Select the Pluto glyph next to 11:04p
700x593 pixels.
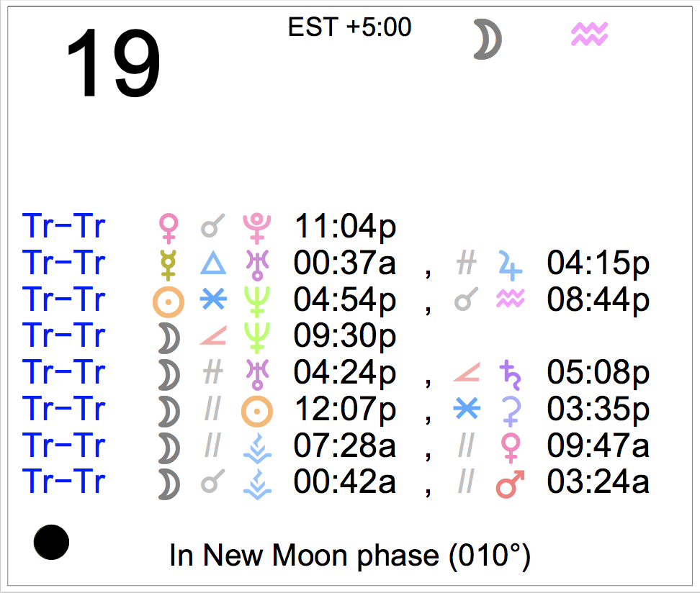pyautogui.click(x=256, y=227)
